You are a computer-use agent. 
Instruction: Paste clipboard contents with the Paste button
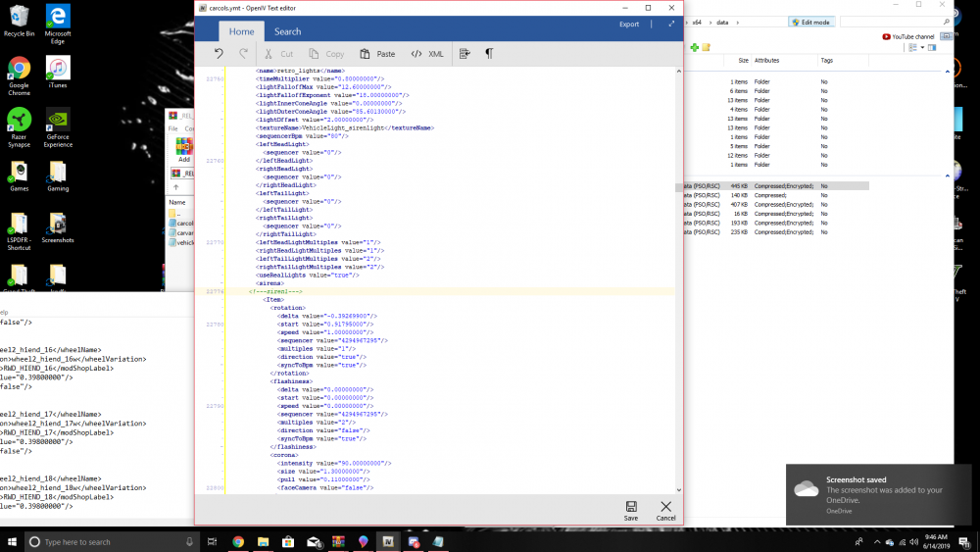tap(377, 54)
